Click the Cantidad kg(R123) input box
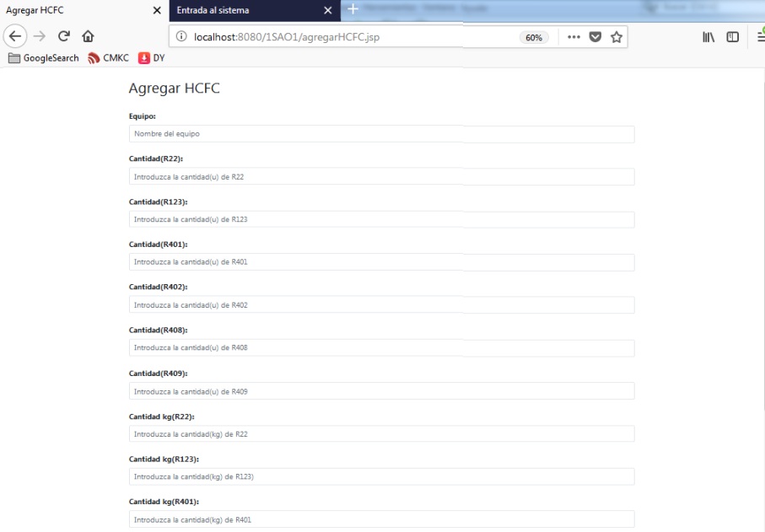Screen dimensions: 765x532 pyautogui.click(x=381, y=477)
